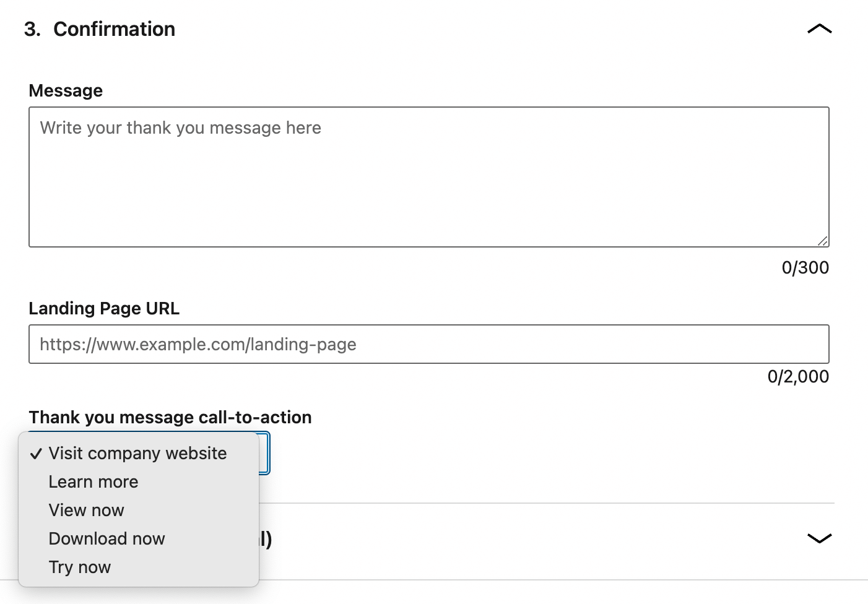Screen dimensions: 868x604
Task: Click the downward chevron on the bottom section
Action: pos(818,538)
